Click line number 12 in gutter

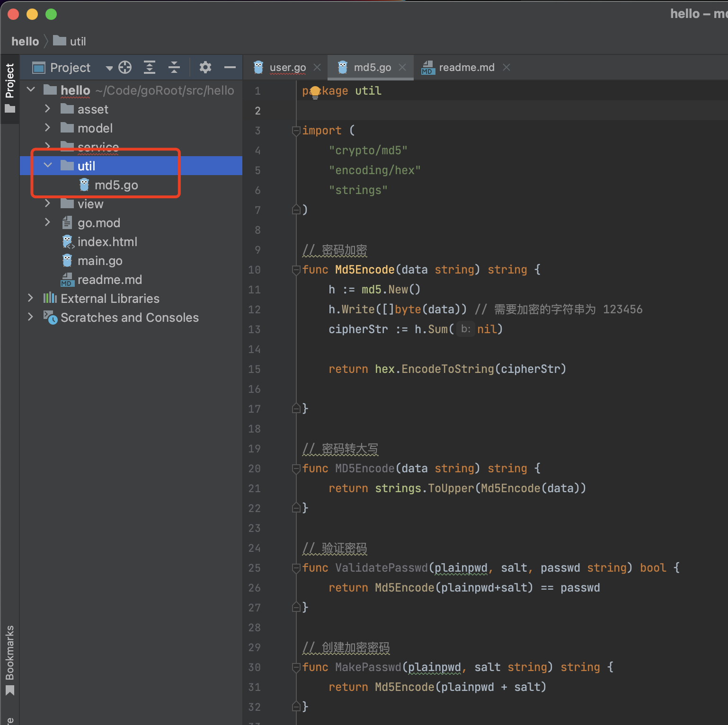(254, 309)
